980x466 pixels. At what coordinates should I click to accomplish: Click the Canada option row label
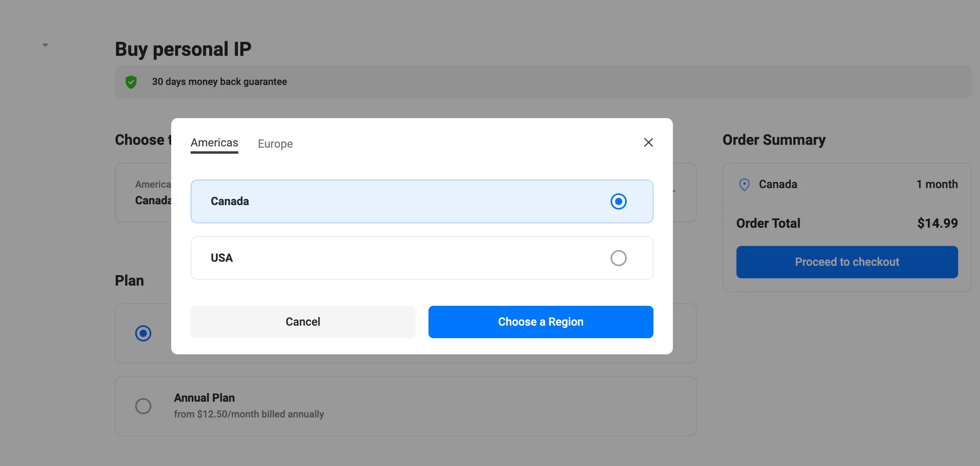pyautogui.click(x=230, y=201)
